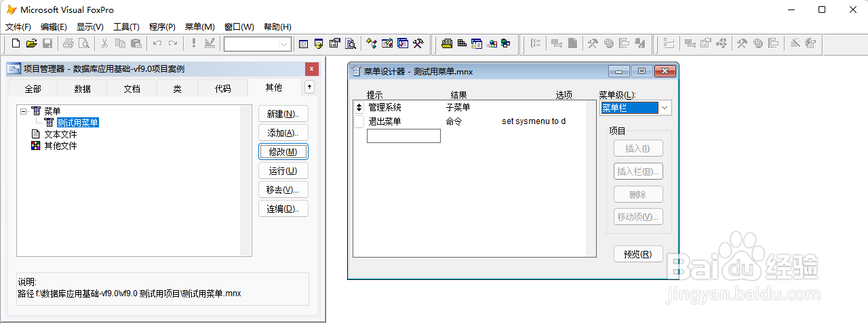Open the 窗口(W) menu

(239, 27)
